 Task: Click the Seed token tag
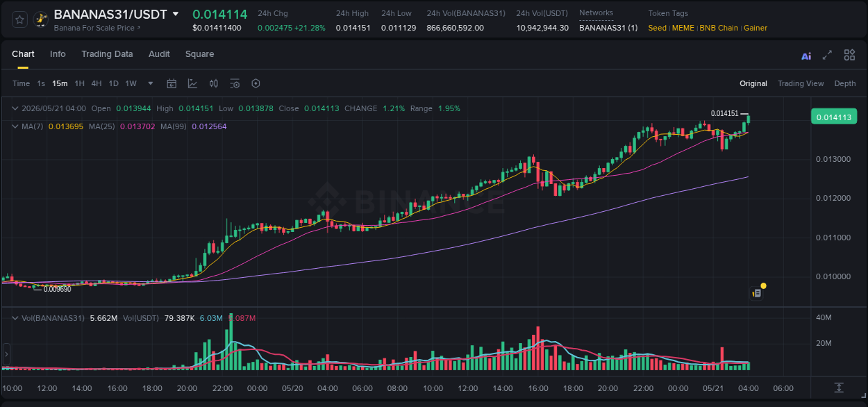click(657, 28)
